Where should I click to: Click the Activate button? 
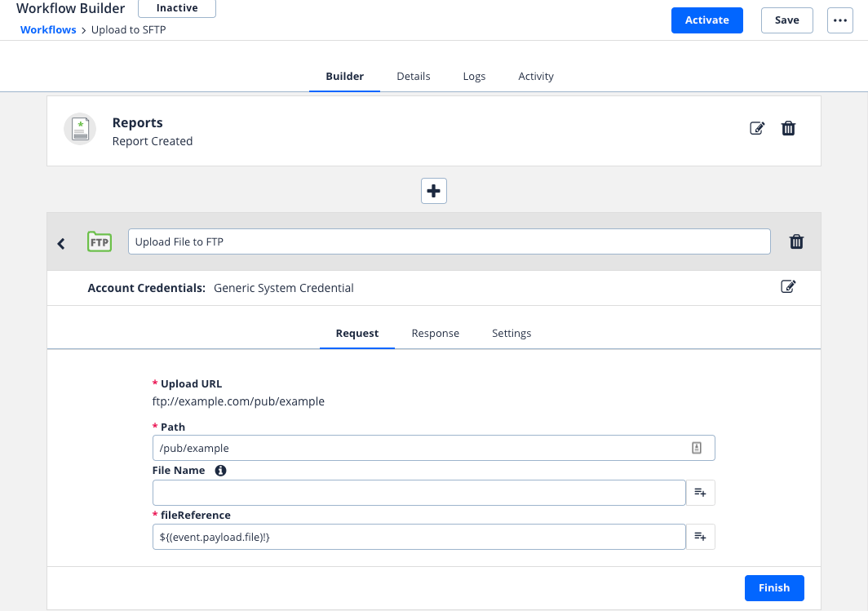[706, 20]
